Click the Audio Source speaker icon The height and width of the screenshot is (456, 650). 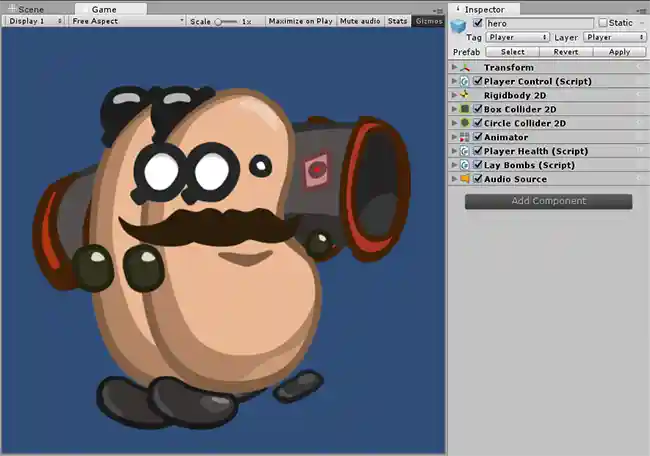point(465,179)
